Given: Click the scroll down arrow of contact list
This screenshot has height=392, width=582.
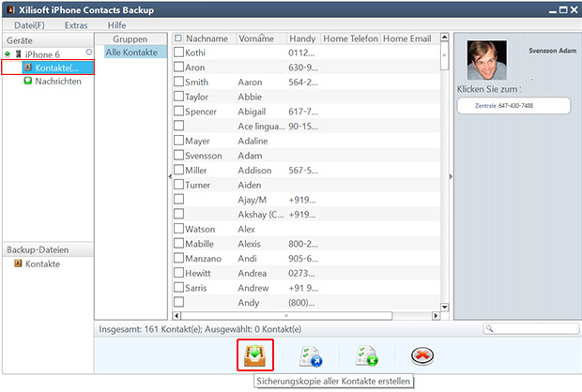Looking at the screenshot, I should tap(444, 307).
